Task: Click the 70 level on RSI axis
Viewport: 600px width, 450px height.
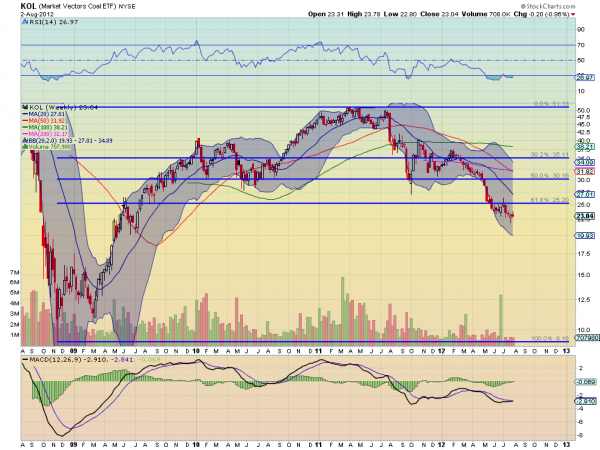Action: coord(580,45)
